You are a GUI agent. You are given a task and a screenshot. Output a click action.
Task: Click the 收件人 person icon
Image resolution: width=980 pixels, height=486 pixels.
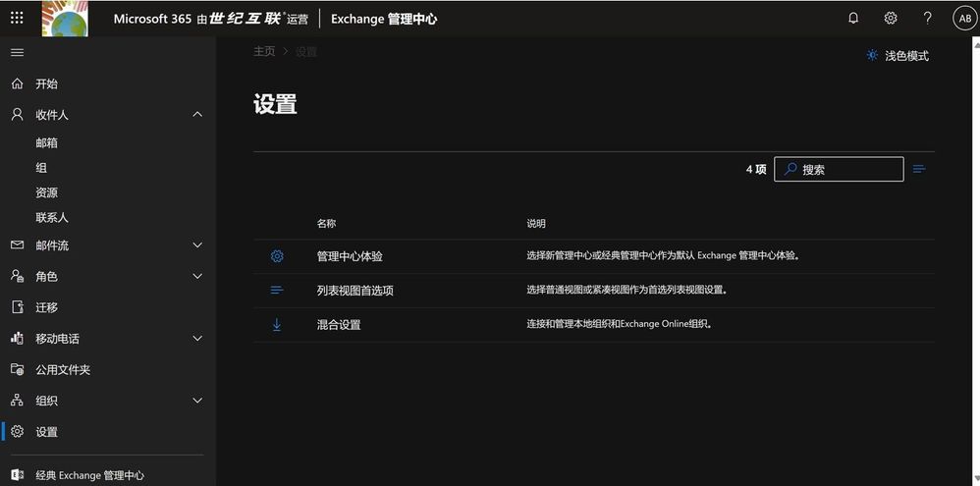(x=18, y=114)
